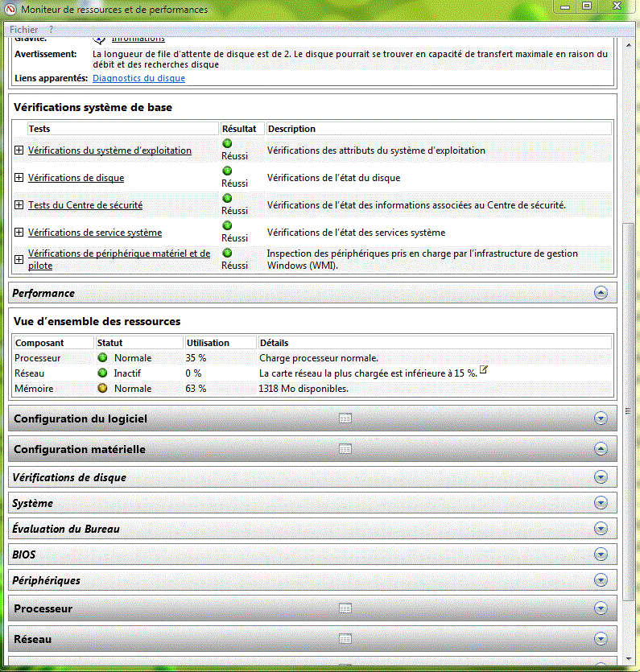The width and height of the screenshot is (640, 672).
Task: Click green result icon for périphérique matériel row
Action: pos(227,254)
